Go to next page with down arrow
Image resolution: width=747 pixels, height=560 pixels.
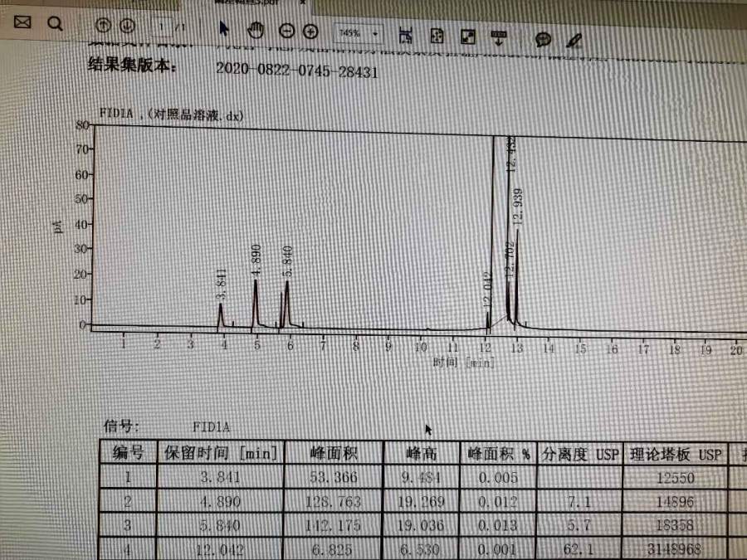[127, 26]
